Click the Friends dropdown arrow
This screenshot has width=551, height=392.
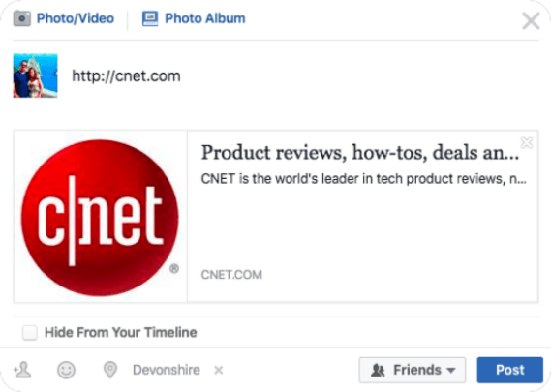[x=451, y=370]
